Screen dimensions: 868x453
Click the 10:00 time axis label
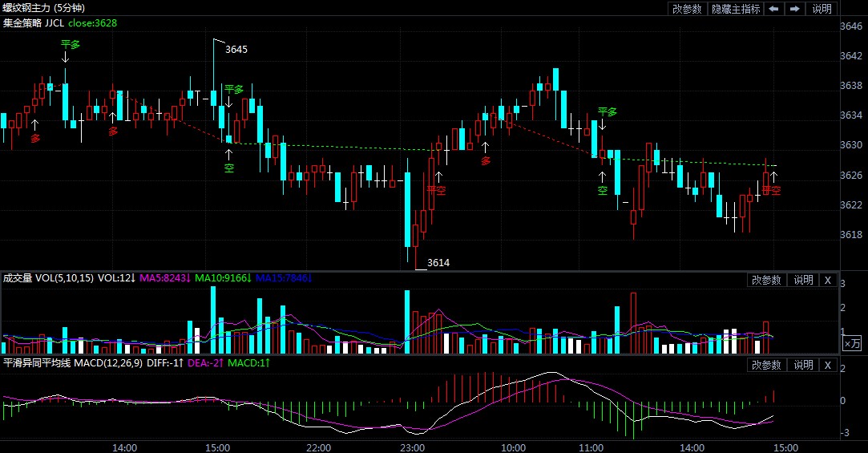point(513,447)
